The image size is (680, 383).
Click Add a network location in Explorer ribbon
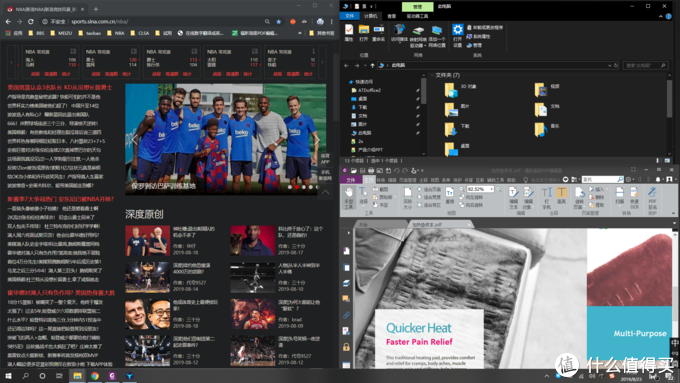pyautogui.click(x=437, y=35)
